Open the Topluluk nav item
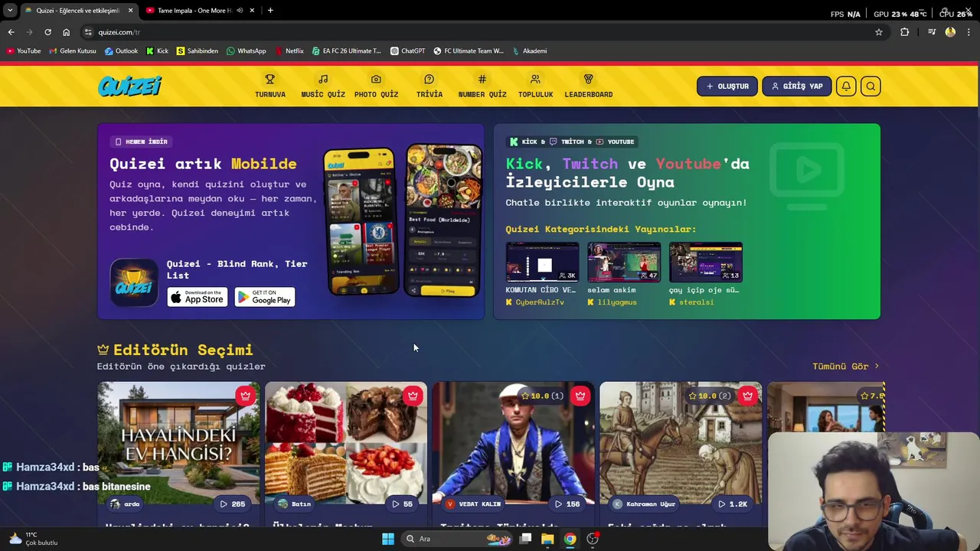The width and height of the screenshot is (980, 551). click(535, 86)
